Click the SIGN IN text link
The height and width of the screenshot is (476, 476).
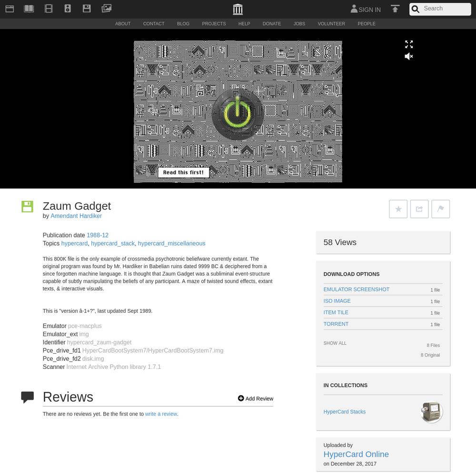point(369,10)
